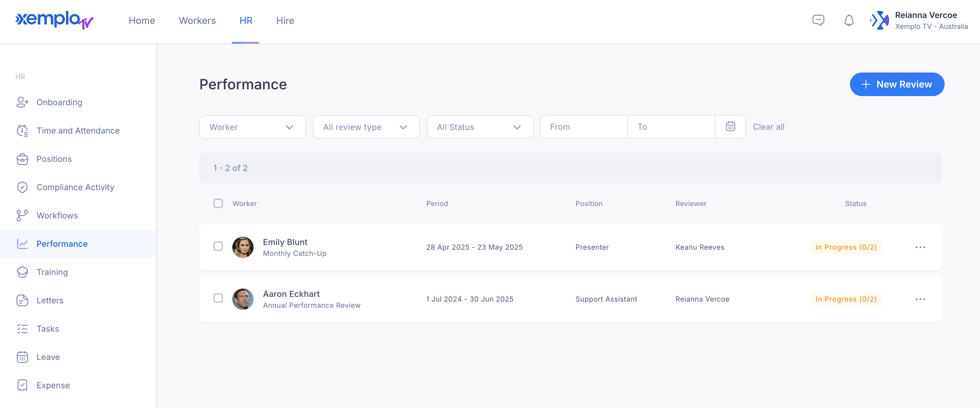Click the Presenter position text

click(x=592, y=247)
